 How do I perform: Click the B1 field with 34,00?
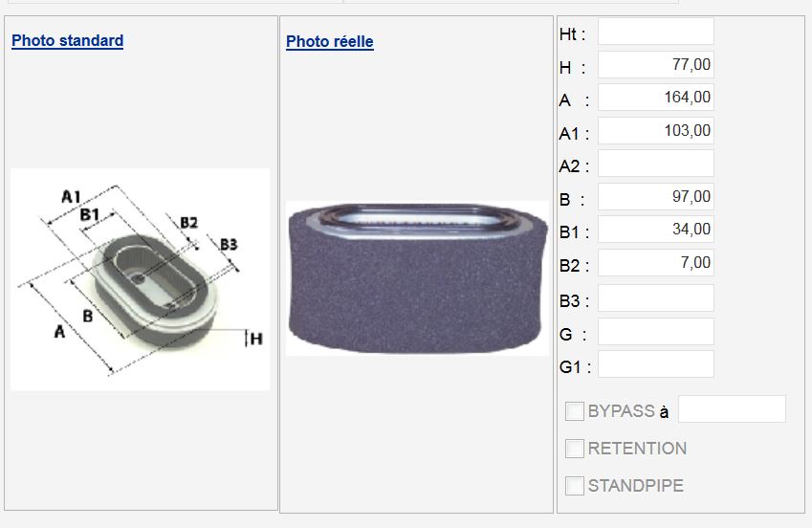pyautogui.click(x=656, y=230)
